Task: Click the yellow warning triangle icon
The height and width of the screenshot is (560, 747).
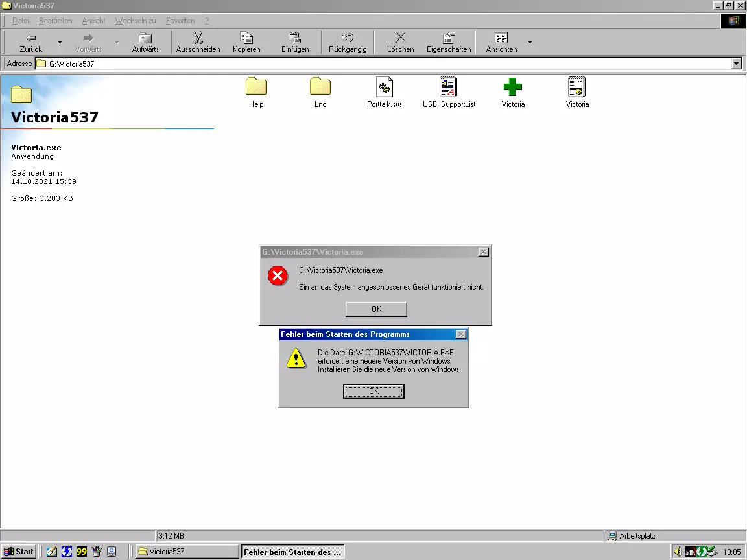Action: 296,358
